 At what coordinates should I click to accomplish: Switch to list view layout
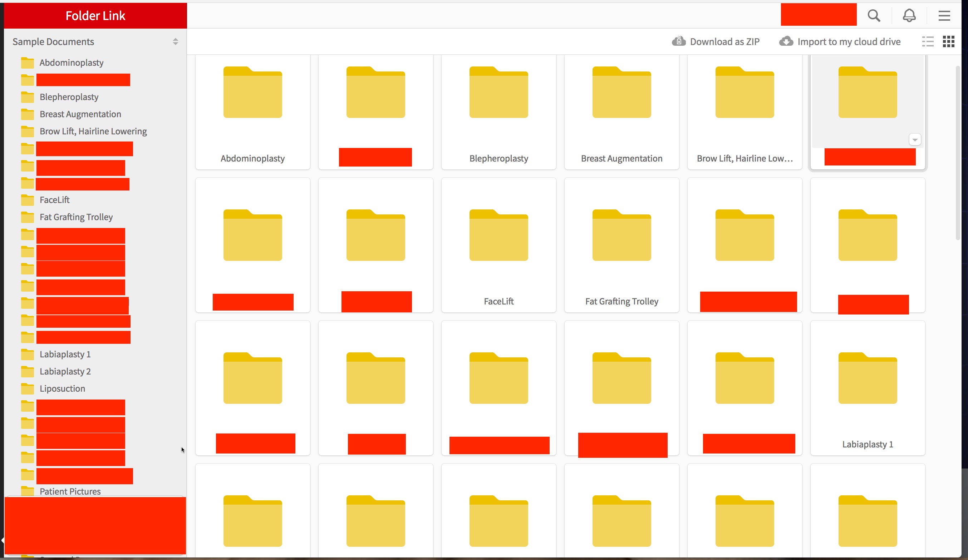928,41
